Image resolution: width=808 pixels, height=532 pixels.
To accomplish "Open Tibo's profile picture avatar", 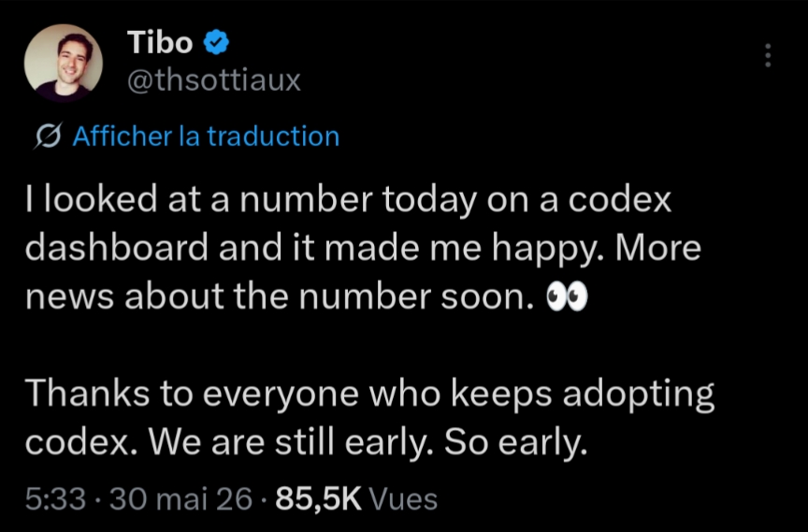I will (64, 63).
